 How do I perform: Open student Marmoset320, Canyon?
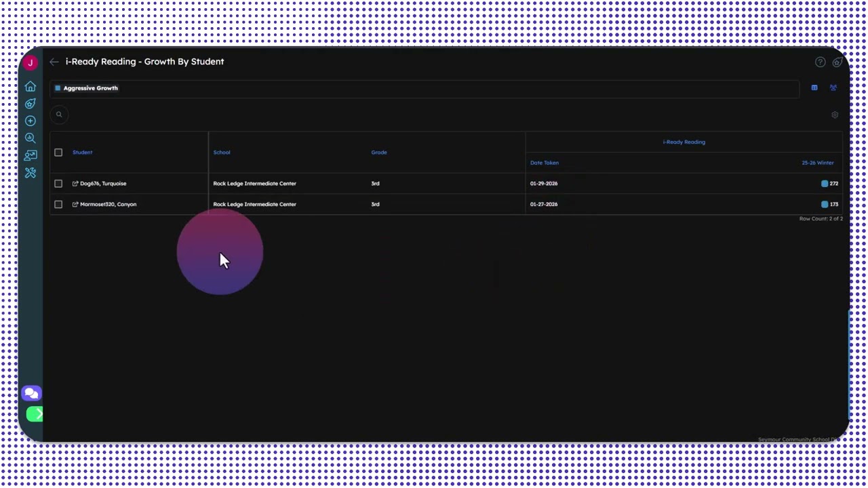108,204
